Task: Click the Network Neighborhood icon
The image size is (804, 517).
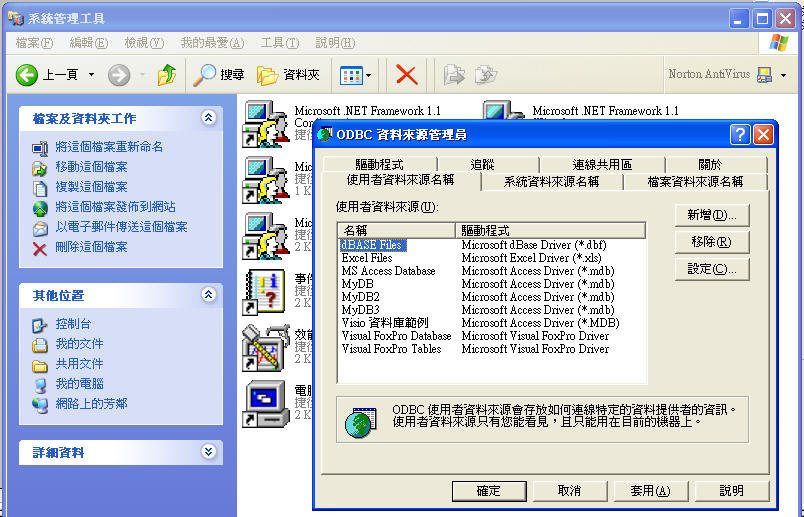Action: tap(39, 405)
